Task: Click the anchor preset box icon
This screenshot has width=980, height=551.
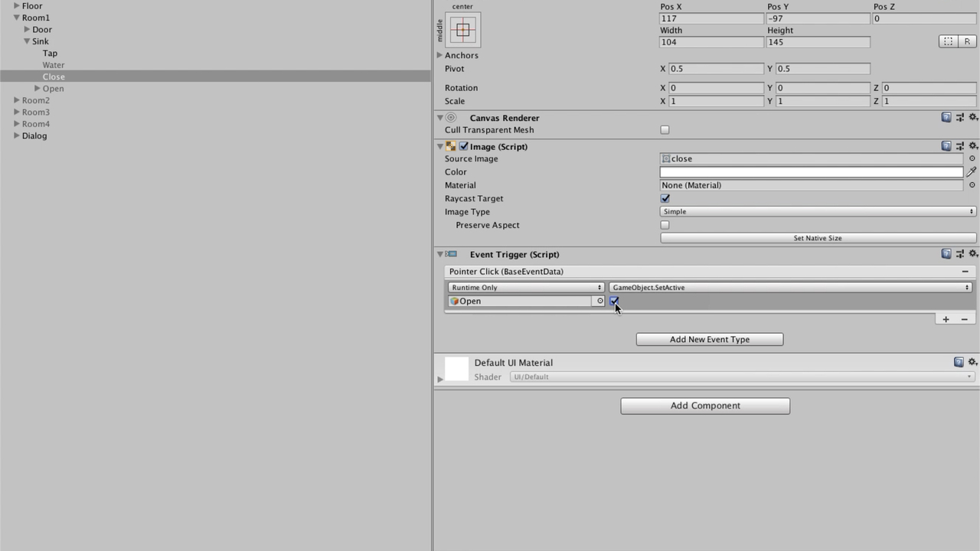Action: (x=462, y=31)
